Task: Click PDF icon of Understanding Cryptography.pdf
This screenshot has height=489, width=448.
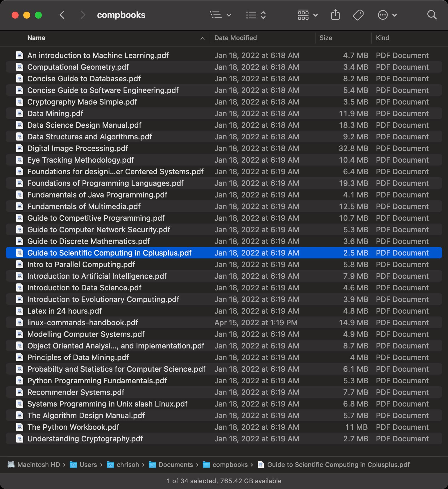Action: coord(20,438)
